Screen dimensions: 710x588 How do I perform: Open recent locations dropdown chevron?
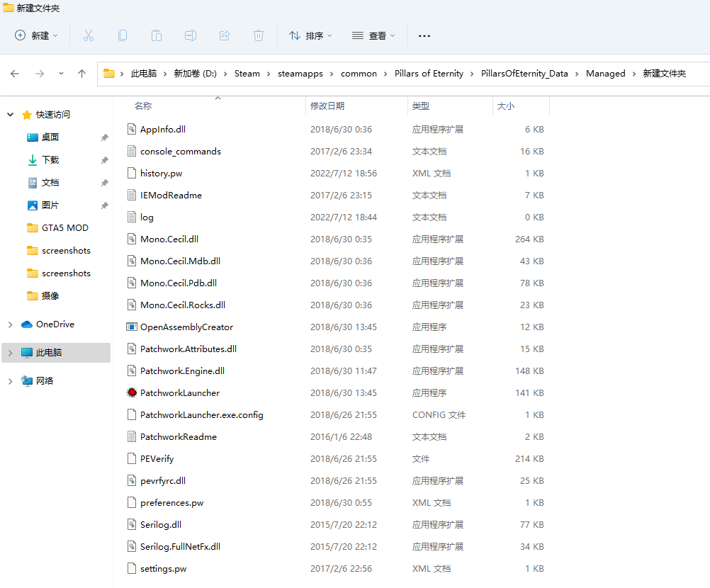pyautogui.click(x=61, y=74)
